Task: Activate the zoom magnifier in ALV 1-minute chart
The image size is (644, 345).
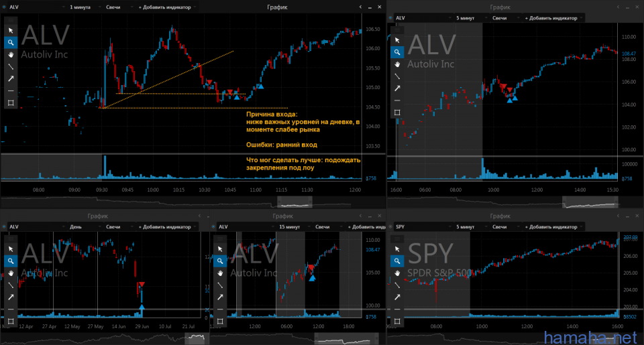Action: pos(11,42)
